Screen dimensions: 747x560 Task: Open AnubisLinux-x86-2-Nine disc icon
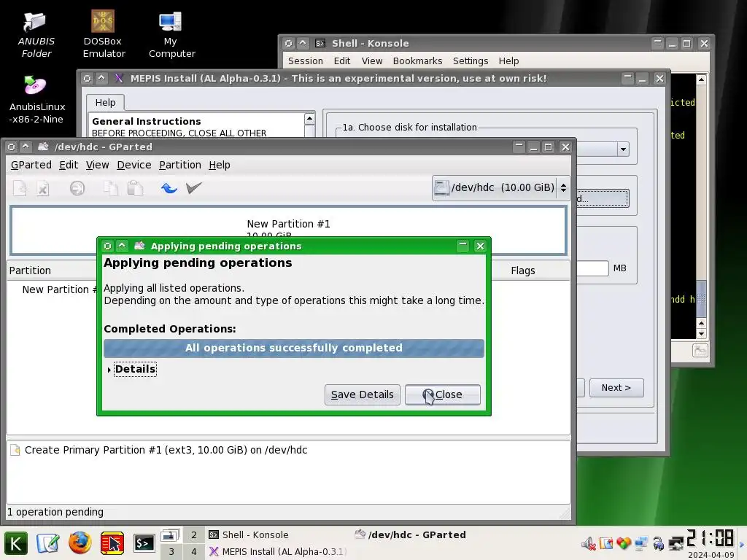click(x=36, y=100)
